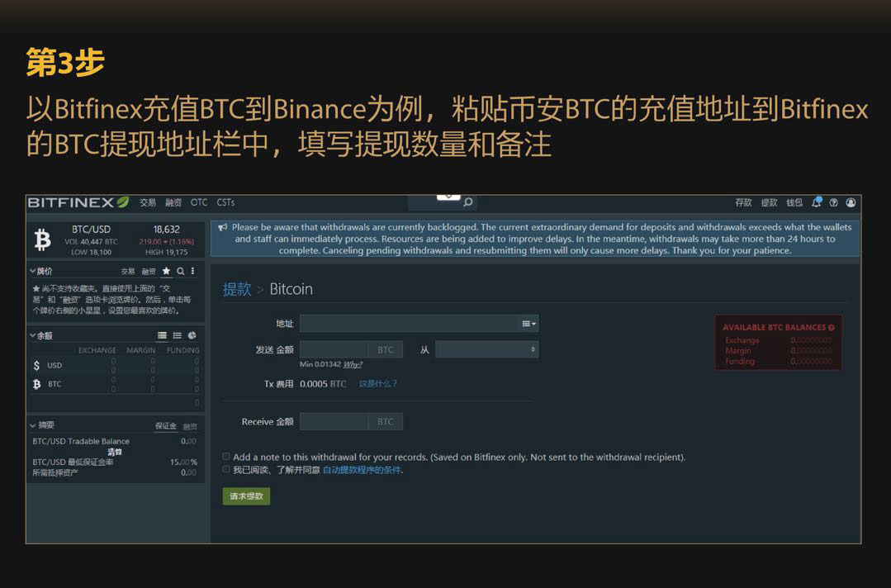Select the 融资 tab in the 牌价 panel
891x588 pixels.
[149, 272]
